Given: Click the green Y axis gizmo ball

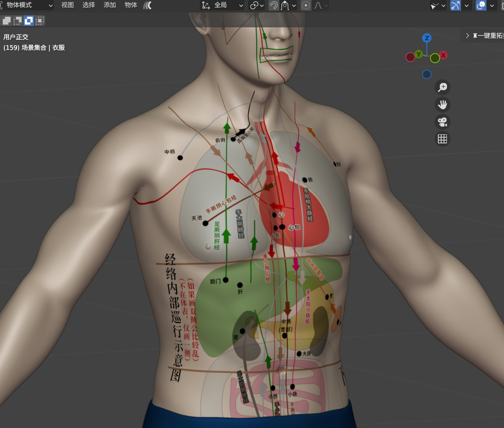Looking at the screenshot, I should click(x=419, y=54).
